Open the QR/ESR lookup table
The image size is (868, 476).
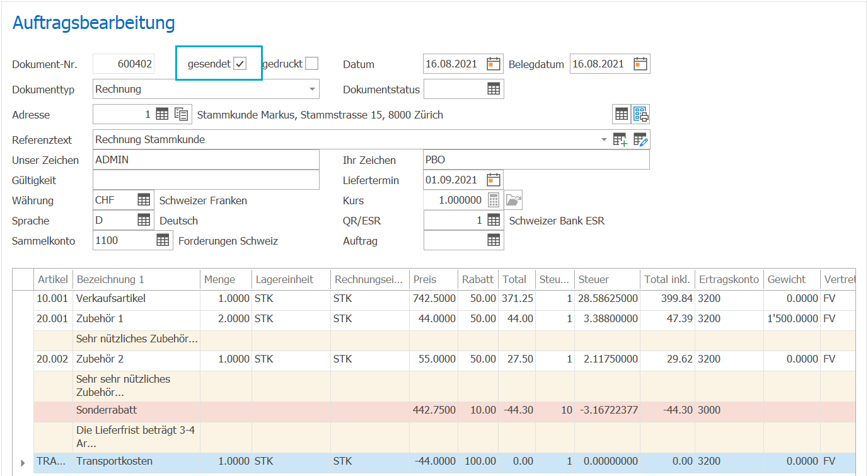click(x=494, y=220)
